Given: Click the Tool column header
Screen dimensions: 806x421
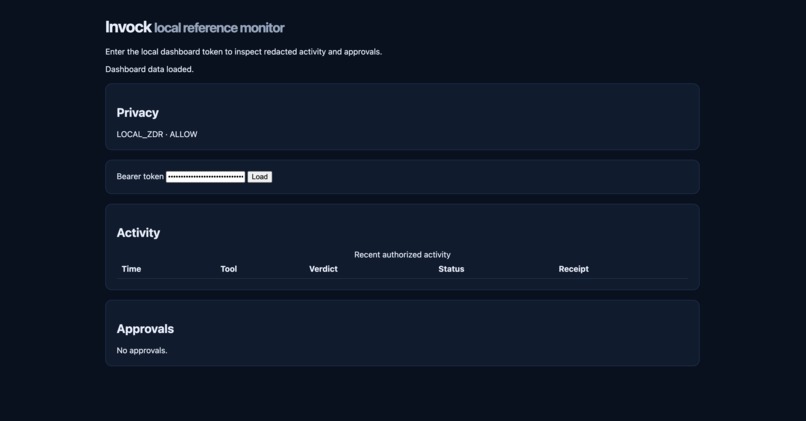Looking at the screenshot, I should tap(229, 269).
